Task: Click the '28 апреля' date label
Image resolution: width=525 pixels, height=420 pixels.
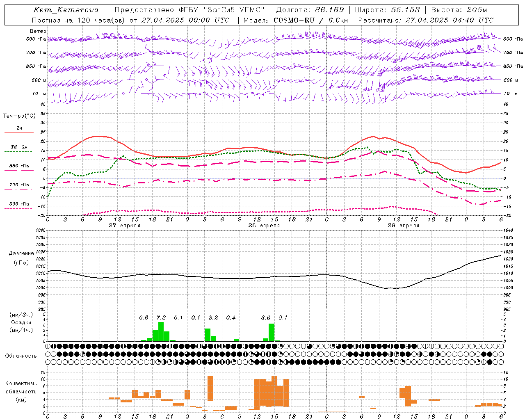Action: click(x=264, y=226)
